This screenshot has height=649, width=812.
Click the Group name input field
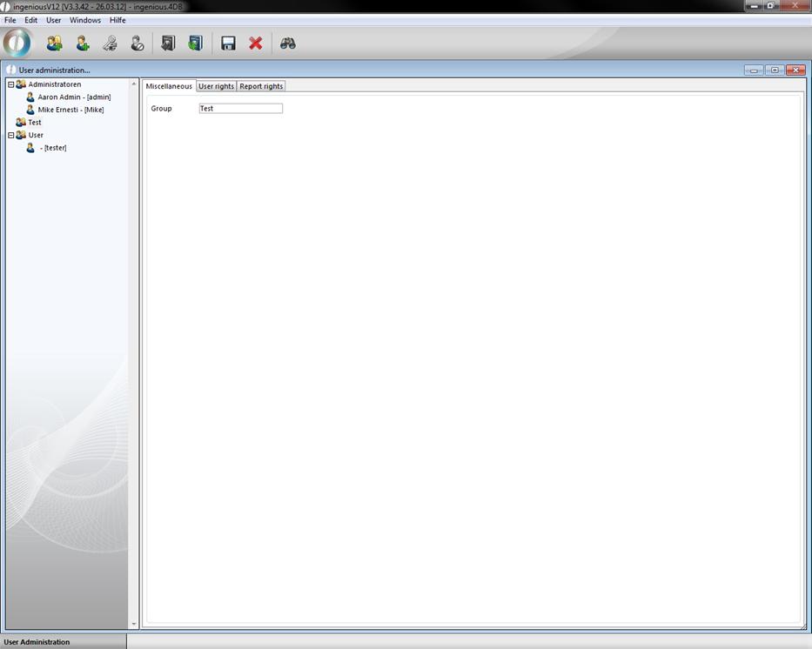(x=241, y=109)
